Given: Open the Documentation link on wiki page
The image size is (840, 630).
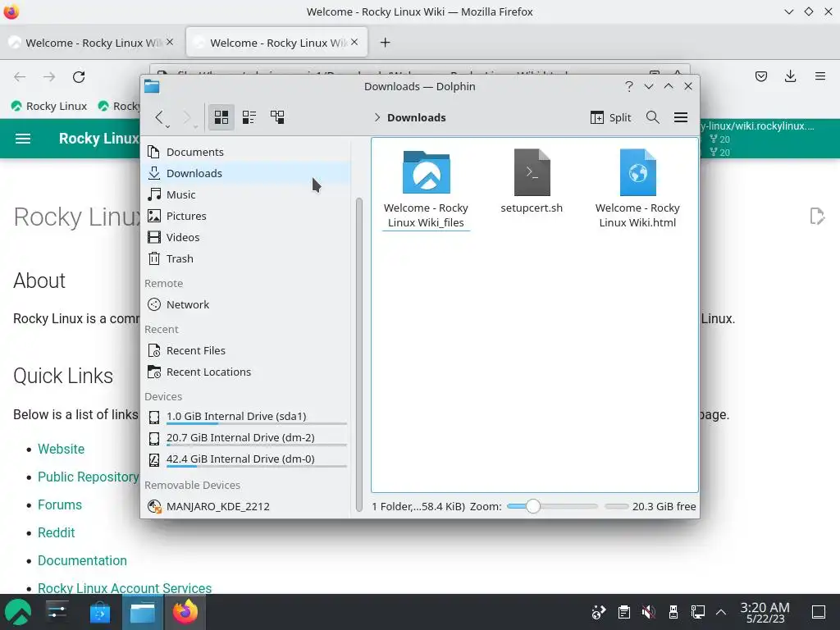Looking at the screenshot, I should (82, 560).
